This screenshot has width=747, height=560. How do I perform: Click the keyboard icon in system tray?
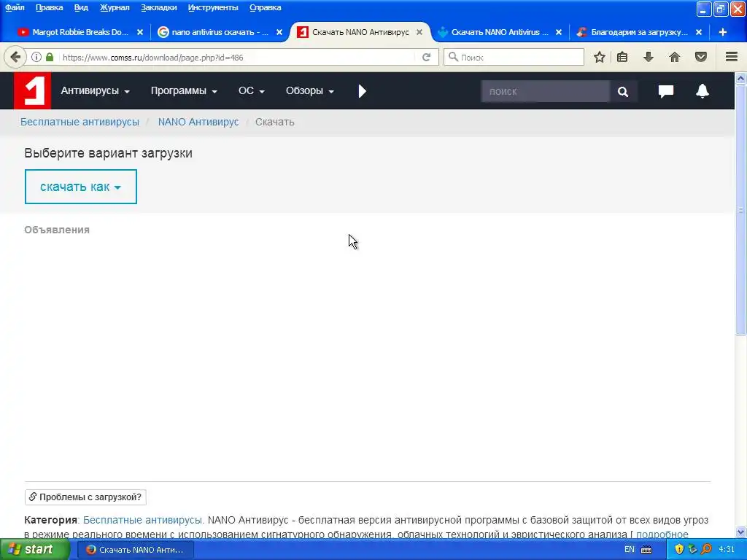pos(646,550)
